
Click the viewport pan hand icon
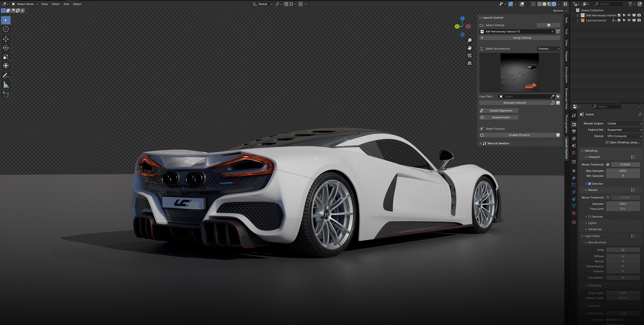click(470, 48)
